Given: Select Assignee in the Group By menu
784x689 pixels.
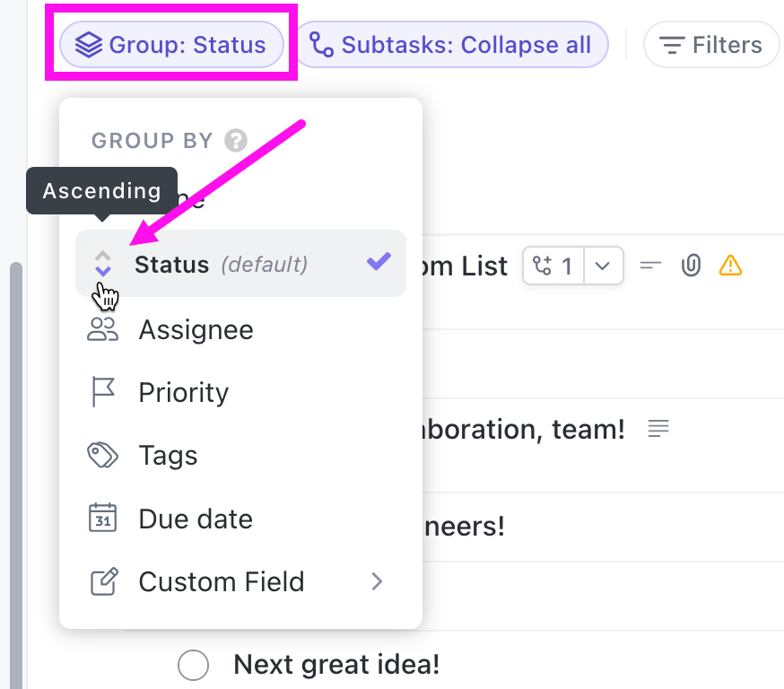Looking at the screenshot, I should (x=196, y=329).
